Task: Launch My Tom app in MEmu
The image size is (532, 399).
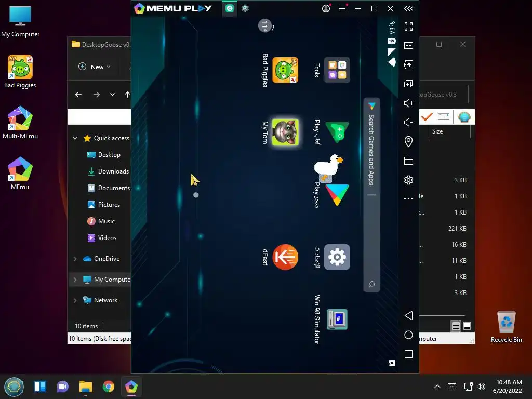Action: (285, 132)
